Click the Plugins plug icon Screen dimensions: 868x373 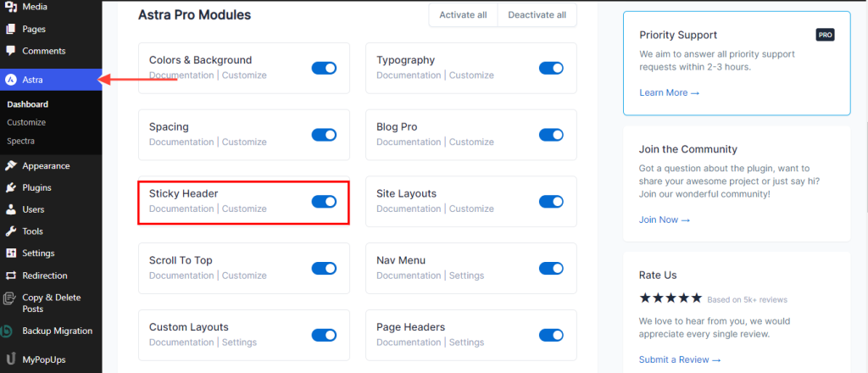(10, 187)
